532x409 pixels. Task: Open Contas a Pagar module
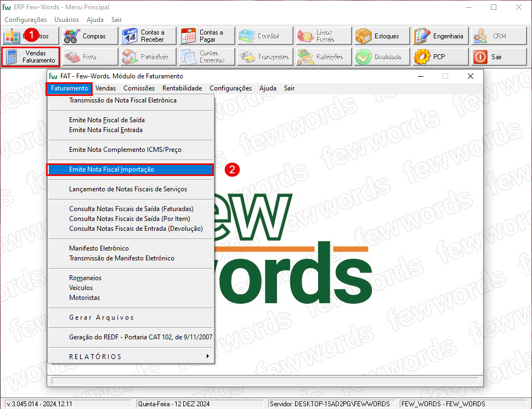click(207, 36)
